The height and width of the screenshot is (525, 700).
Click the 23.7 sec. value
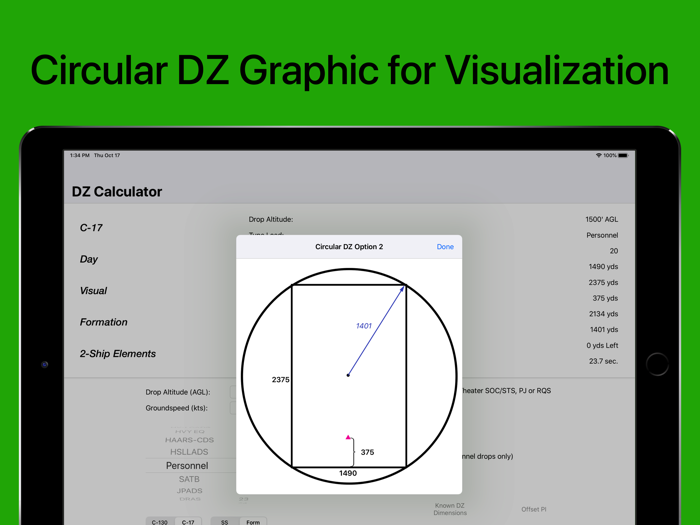(603, 361)
